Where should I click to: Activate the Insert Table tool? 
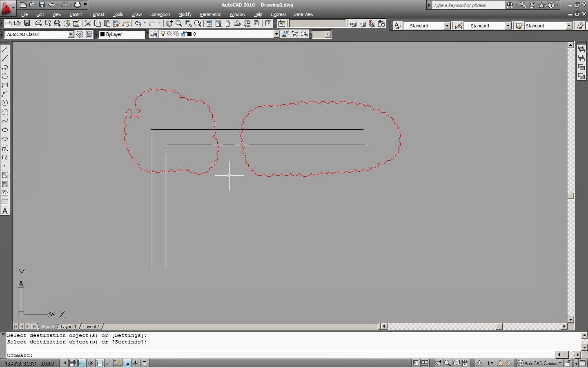[5, 202]
